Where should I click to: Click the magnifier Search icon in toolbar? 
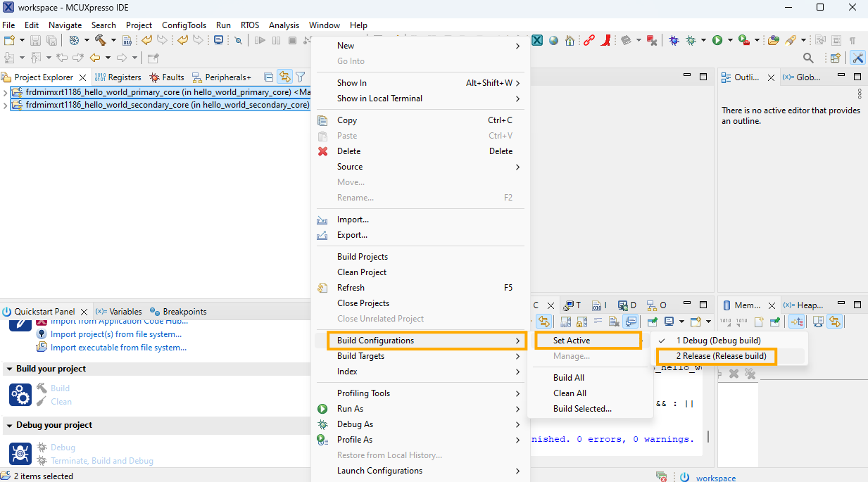point(808,58)
